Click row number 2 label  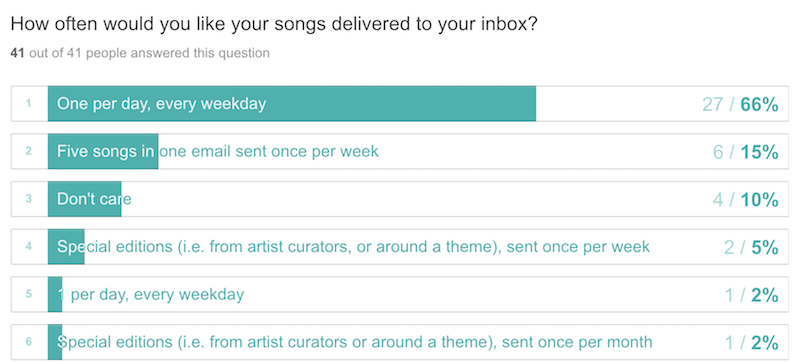pos(29,151)
